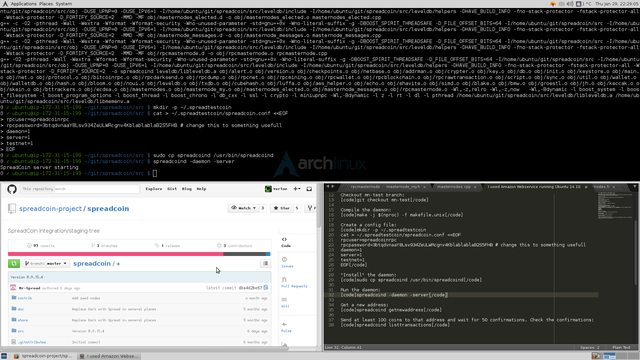Open the .gitattributes file

32,342
